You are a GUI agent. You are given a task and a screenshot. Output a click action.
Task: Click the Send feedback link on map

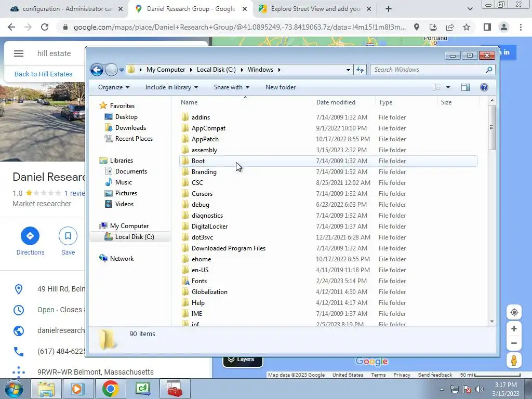click(435, 375)
